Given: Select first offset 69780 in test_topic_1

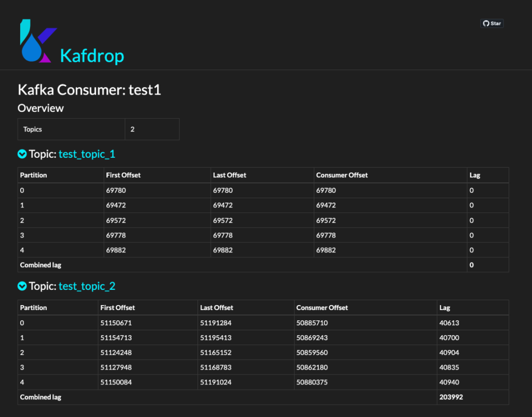Looking at the screenshot, I should pos(116,190).
